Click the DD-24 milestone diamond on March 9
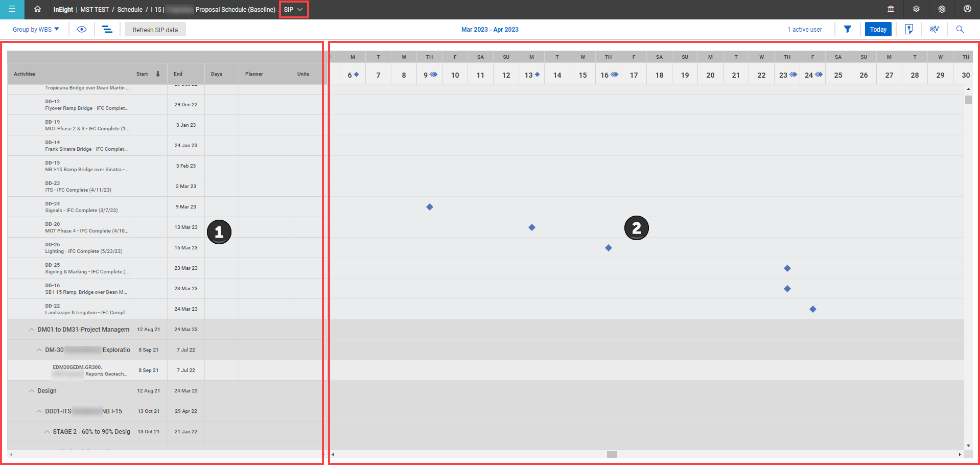Screen dimensions: 980x465 point(430,207)
